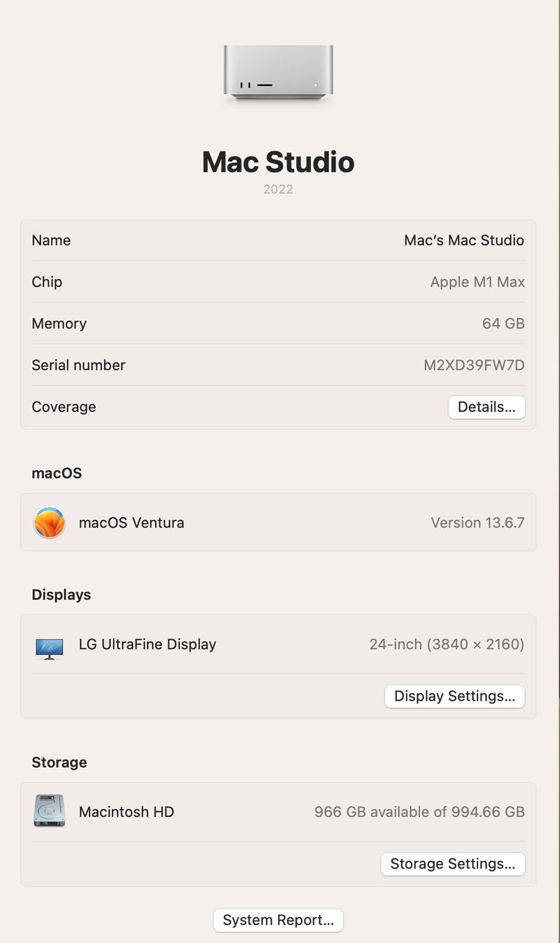Image resolution: width=560 pixels, height=943 pixels.
Task: Click the macOS Ventura logo icon
Action: 50,523
